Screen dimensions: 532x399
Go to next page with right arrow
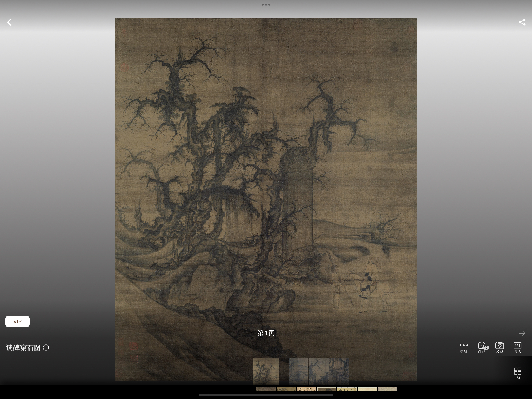click(522, 333)
